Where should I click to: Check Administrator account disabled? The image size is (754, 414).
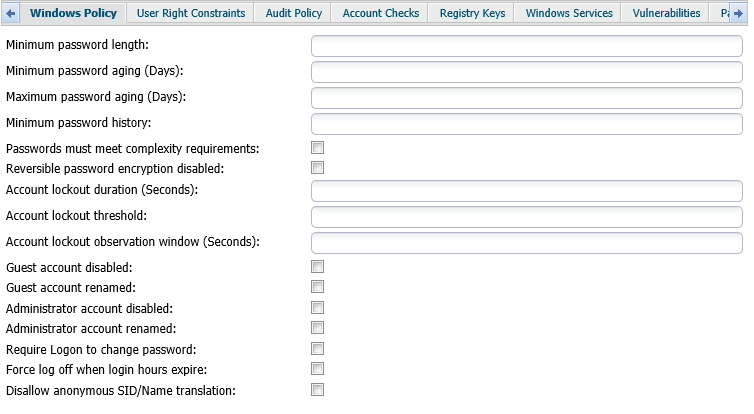coord(318,308)
